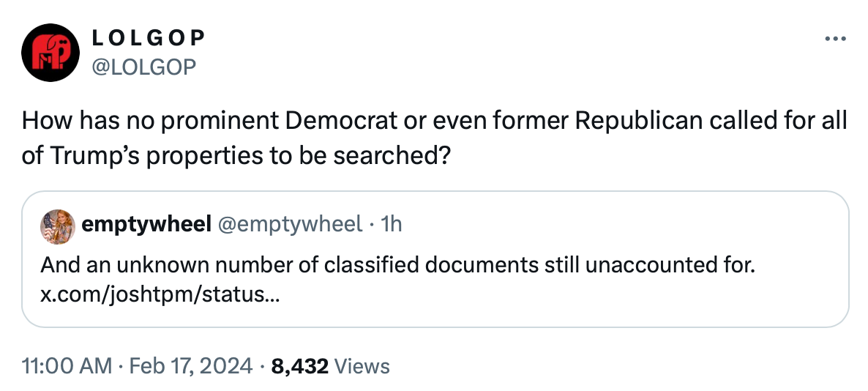Click the @emptywheel handle in quoted tweet
The width and height of the screenshot is (868, 391).
pyautogui.click(x=290, y=223)
